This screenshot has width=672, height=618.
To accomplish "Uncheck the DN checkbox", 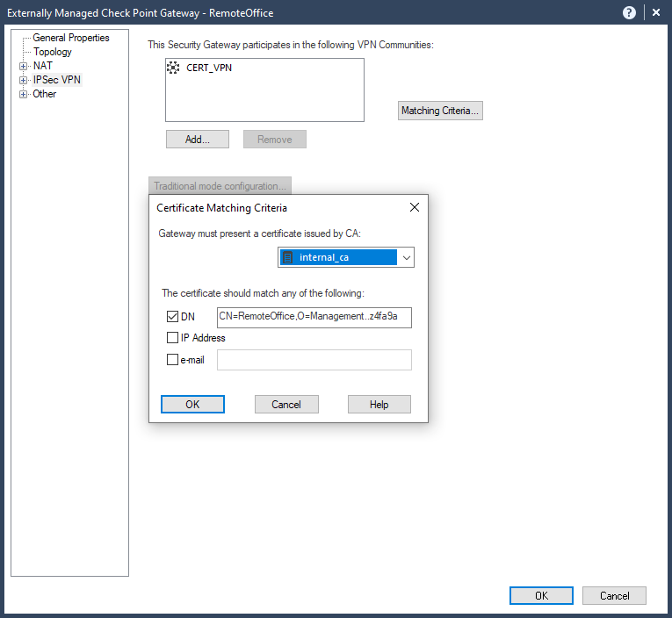I will 172,316.
